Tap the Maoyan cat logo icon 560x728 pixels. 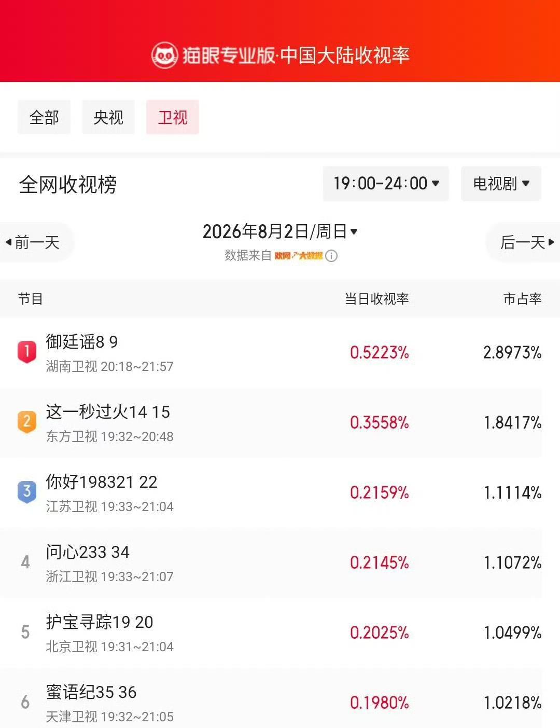(x=164, y=55)
